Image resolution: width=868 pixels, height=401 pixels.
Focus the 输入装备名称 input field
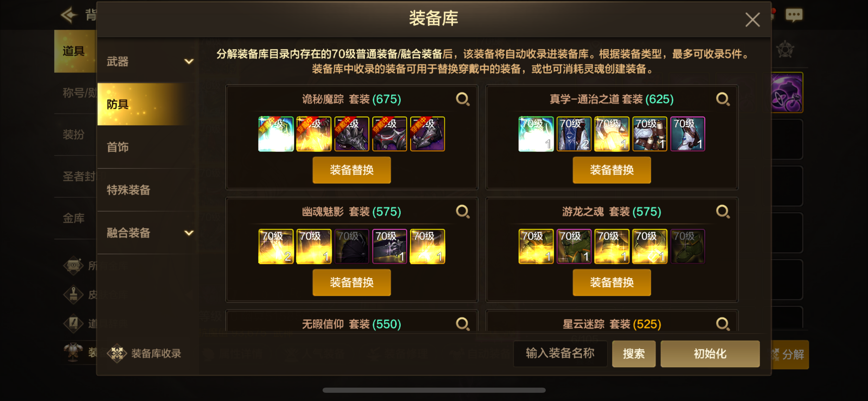click(560, 354)
